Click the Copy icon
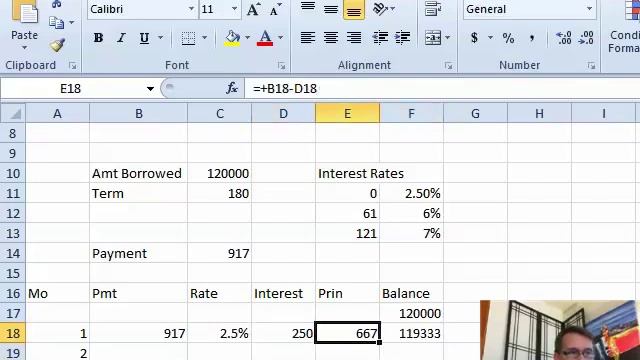 pyautogui.click(x=56, y=22)
